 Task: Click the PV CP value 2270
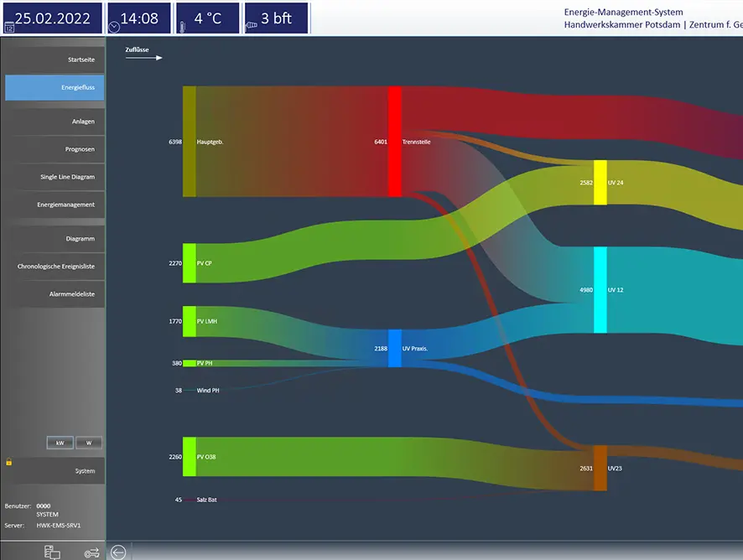tap(175, 263)
